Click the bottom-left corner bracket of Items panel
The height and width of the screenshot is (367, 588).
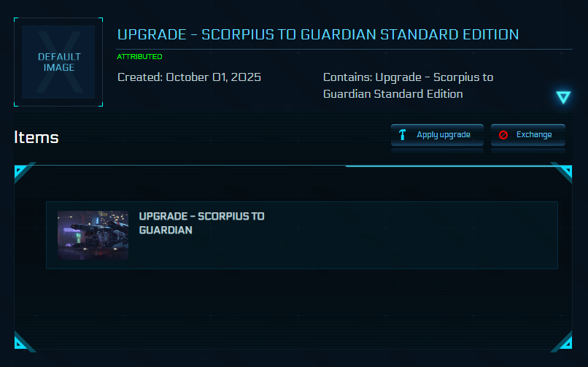[x=23, y=342]
